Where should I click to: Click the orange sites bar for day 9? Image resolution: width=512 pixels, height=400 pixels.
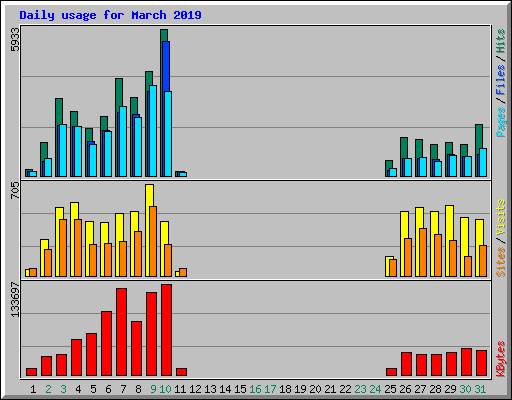(153, 241)
